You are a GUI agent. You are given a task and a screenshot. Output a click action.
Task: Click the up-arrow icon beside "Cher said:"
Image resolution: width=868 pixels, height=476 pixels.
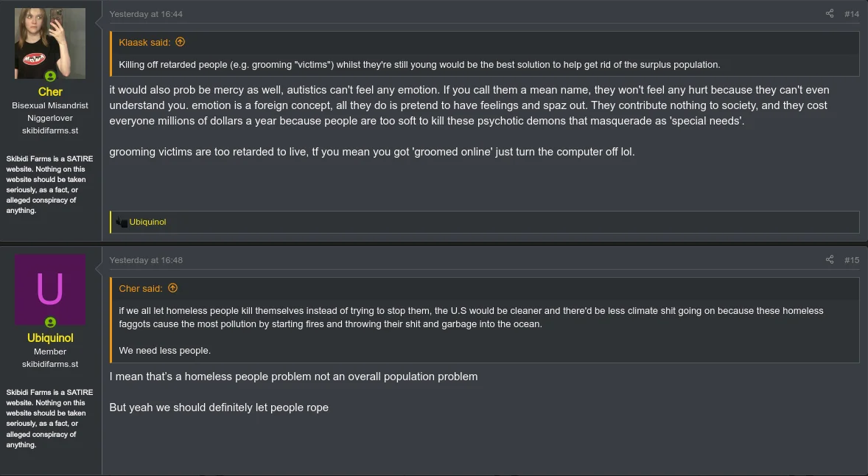pyautogui.click(x=173, y=288)
